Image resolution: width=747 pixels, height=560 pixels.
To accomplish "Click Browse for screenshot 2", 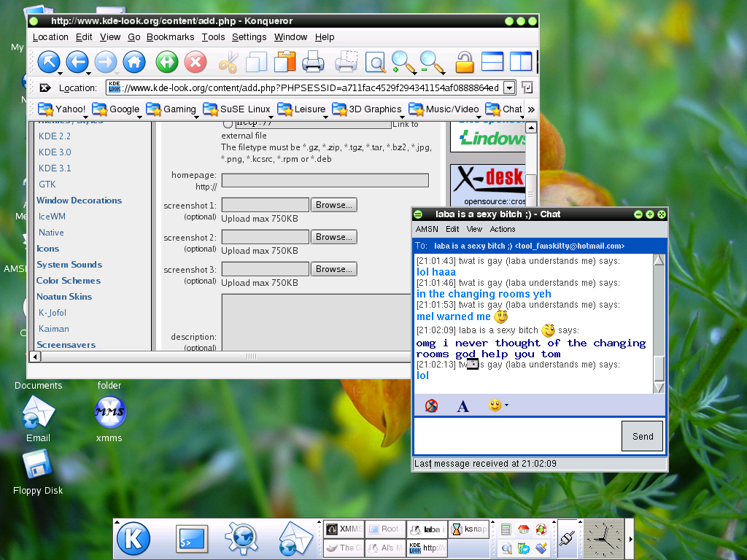I will pos(334,237).
